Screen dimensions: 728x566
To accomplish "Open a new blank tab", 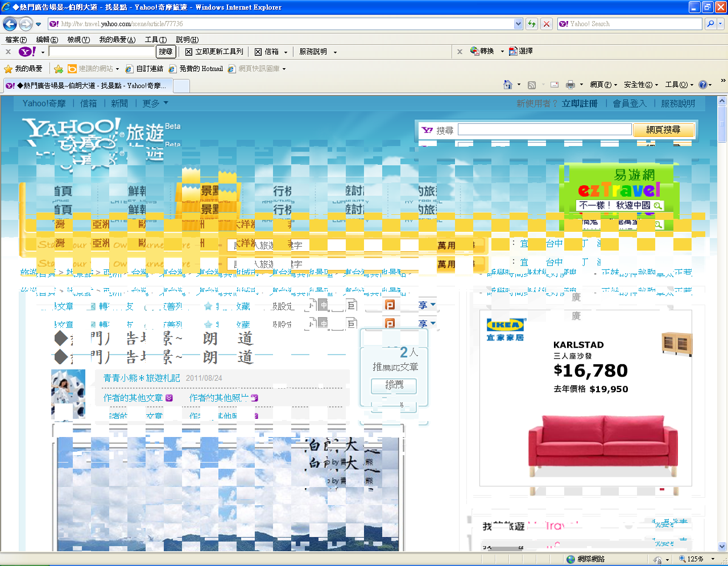I will [181, 86].
